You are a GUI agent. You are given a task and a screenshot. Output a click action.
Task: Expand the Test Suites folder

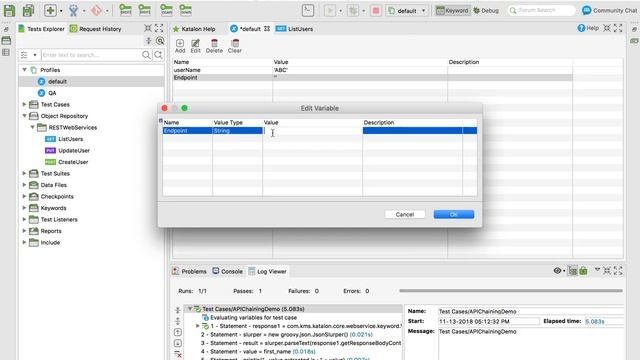24,173
